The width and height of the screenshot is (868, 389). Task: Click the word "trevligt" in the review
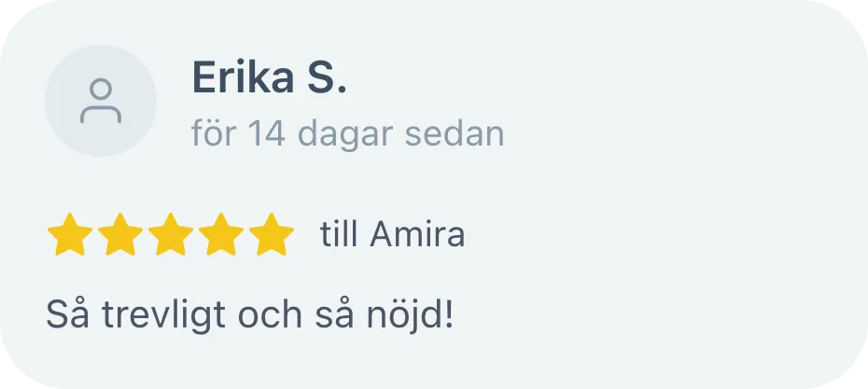pos(164,315)
